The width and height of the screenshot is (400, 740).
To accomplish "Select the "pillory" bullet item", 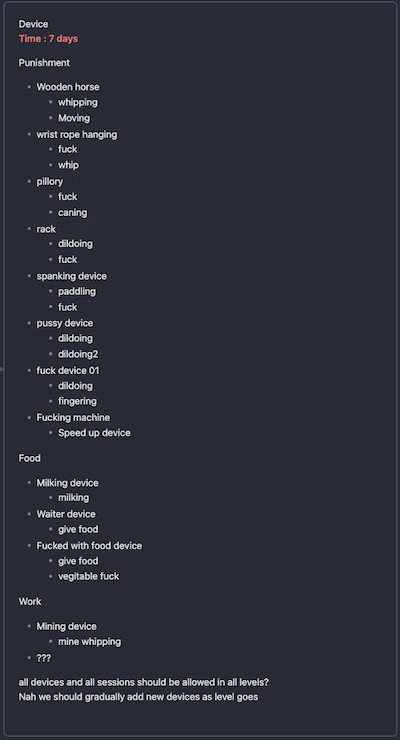I will pos(50,181).
